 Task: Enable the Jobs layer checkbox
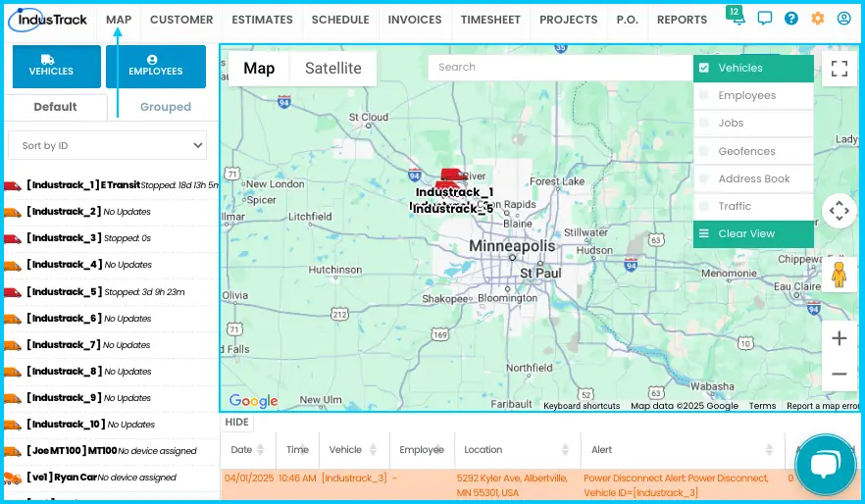coord(704,123)
